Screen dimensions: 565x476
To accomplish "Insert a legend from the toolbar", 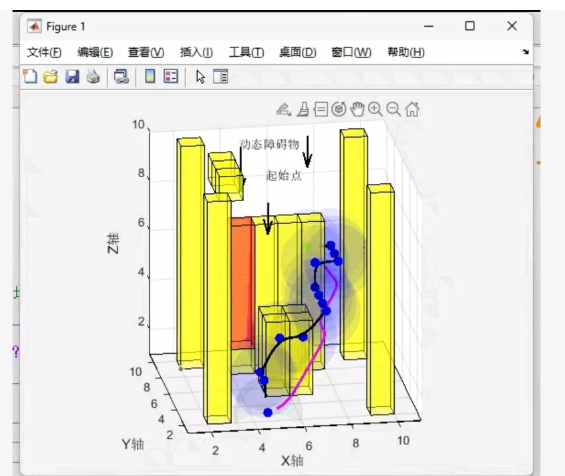I will coord(171,76).
